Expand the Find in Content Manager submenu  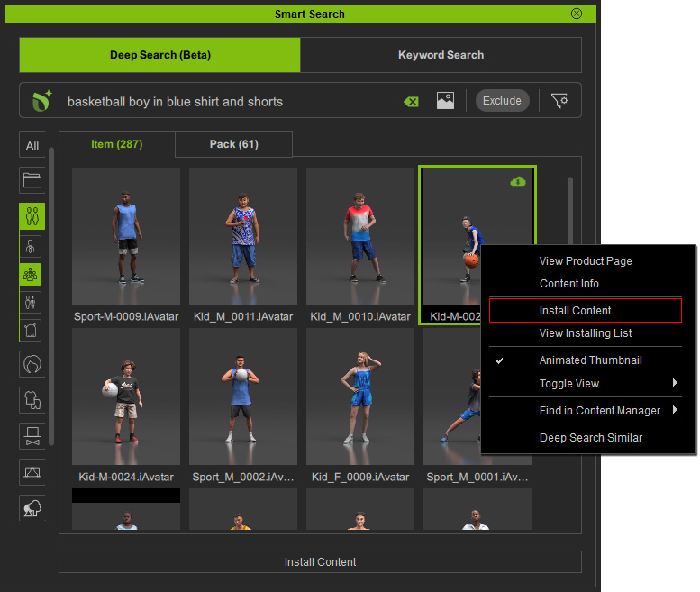coord(586,411)
